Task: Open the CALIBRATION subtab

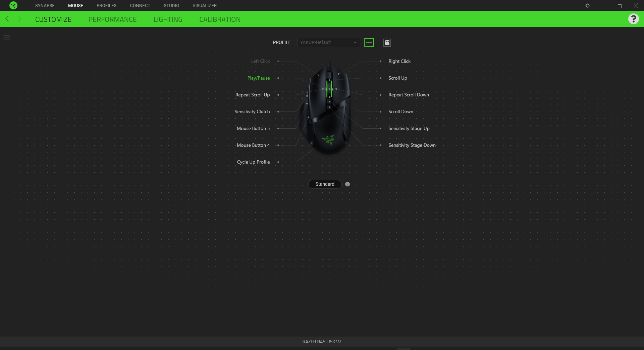Action: 220,19
